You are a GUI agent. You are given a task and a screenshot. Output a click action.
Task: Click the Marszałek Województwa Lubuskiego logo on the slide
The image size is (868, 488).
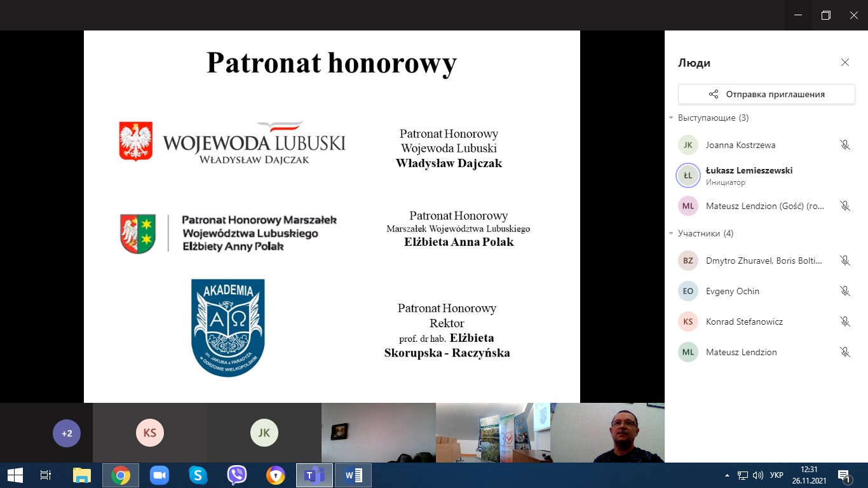coord(229,233)
